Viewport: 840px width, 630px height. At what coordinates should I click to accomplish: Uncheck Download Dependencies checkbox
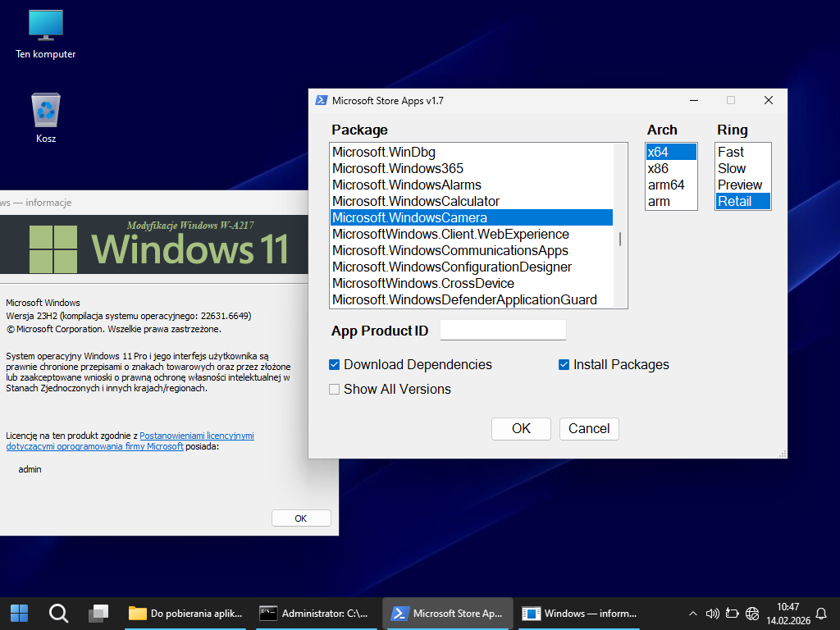coord(335,364)
